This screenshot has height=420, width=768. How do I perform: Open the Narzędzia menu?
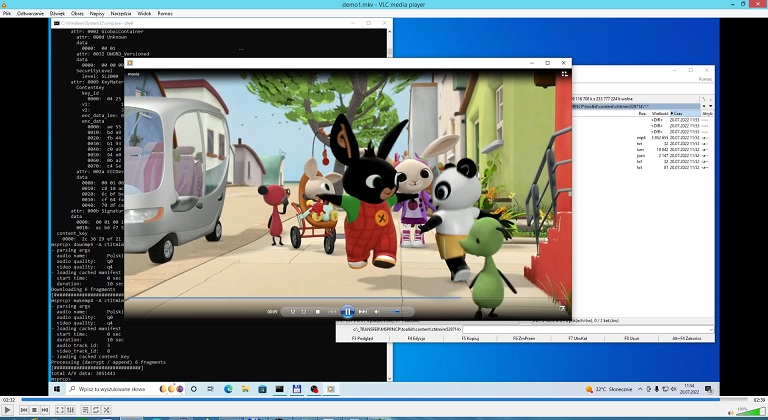[121, 13]
